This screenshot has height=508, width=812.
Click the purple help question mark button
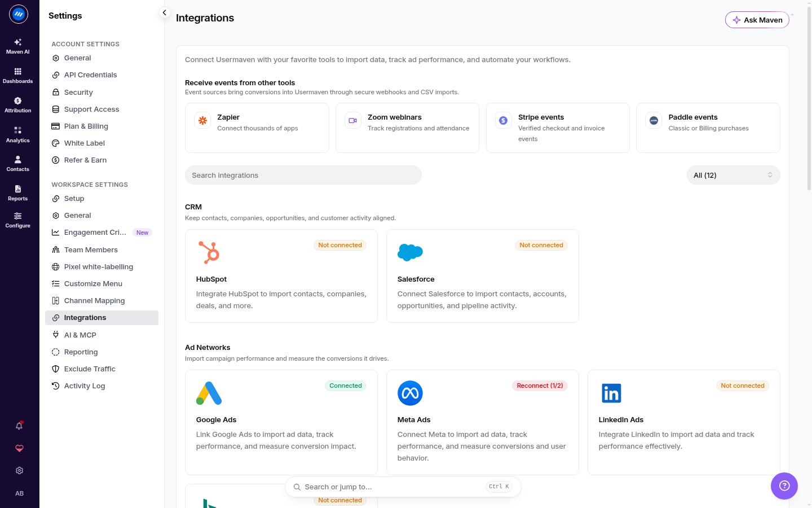(784, 486)
